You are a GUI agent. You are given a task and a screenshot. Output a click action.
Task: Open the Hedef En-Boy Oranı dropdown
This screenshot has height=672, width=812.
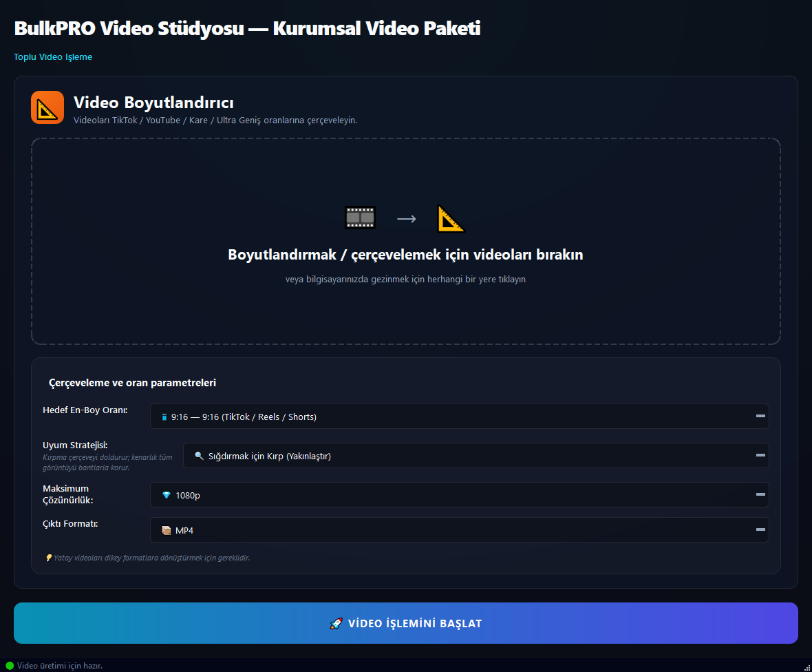[460, 416]
